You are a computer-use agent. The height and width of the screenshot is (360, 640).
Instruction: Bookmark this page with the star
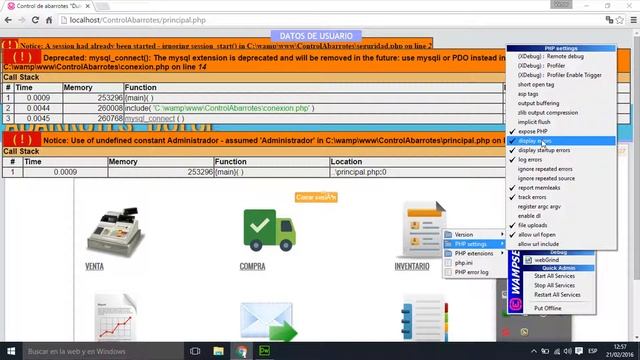pos(620,20)
